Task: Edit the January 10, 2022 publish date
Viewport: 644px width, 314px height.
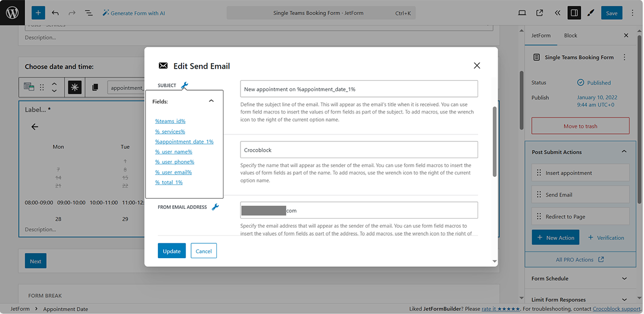Action: click(x=597, y=101)
